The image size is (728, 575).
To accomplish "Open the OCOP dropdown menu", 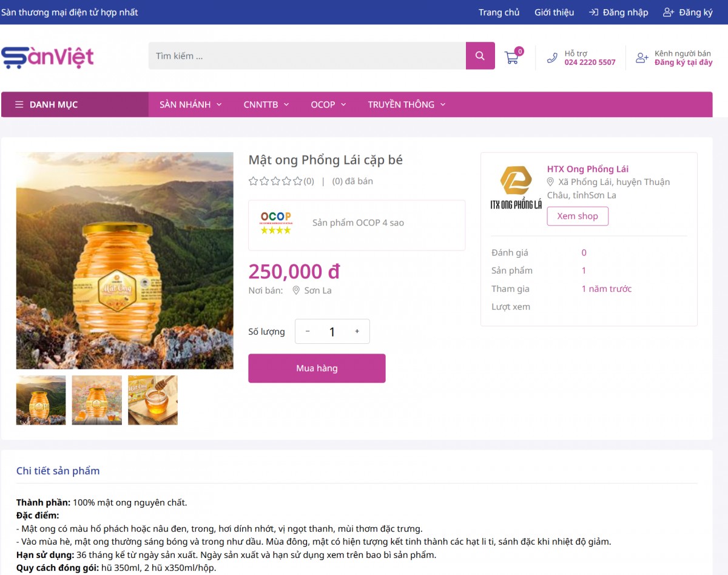I will (328, 104).
